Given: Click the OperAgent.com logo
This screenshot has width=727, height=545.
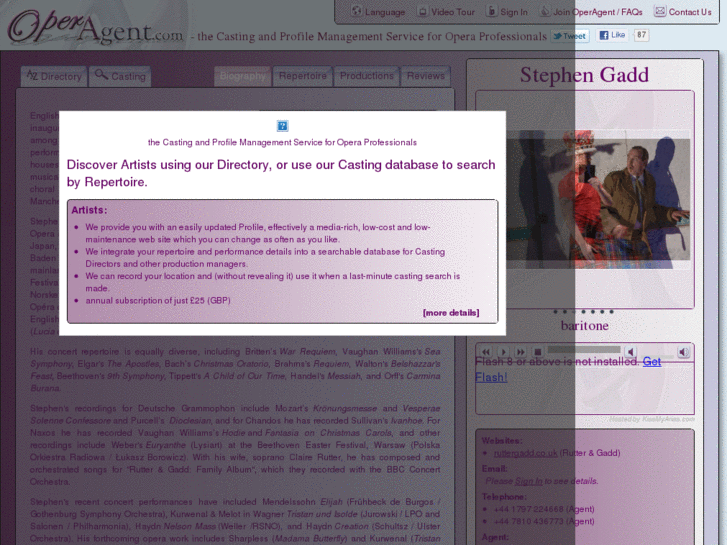Looking at the screenshot, I should click(x=96, y=27).
